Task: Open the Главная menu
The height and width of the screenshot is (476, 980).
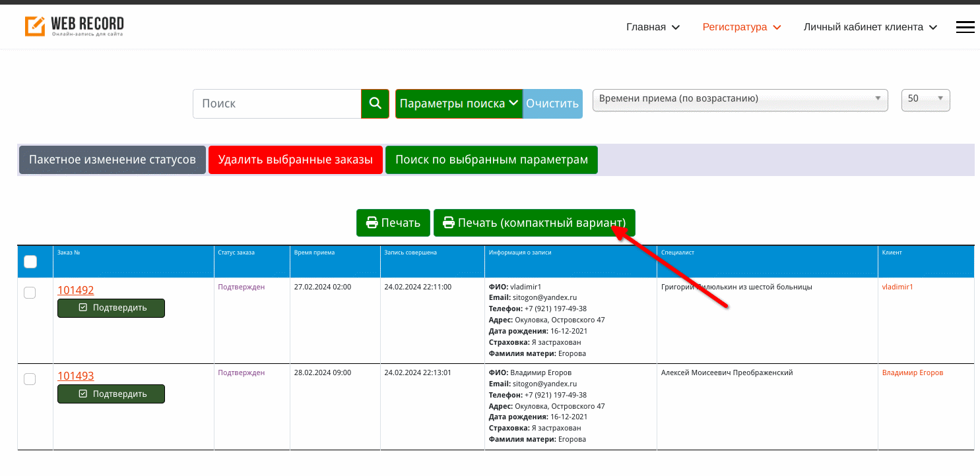Action: click(653, 27)
